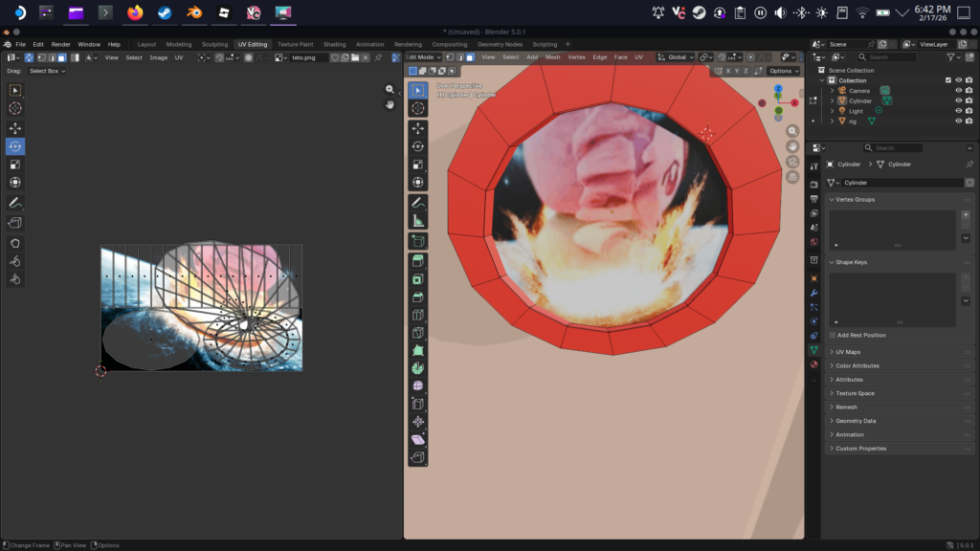Open the Mesh menu in viewport header

[553, 57]
